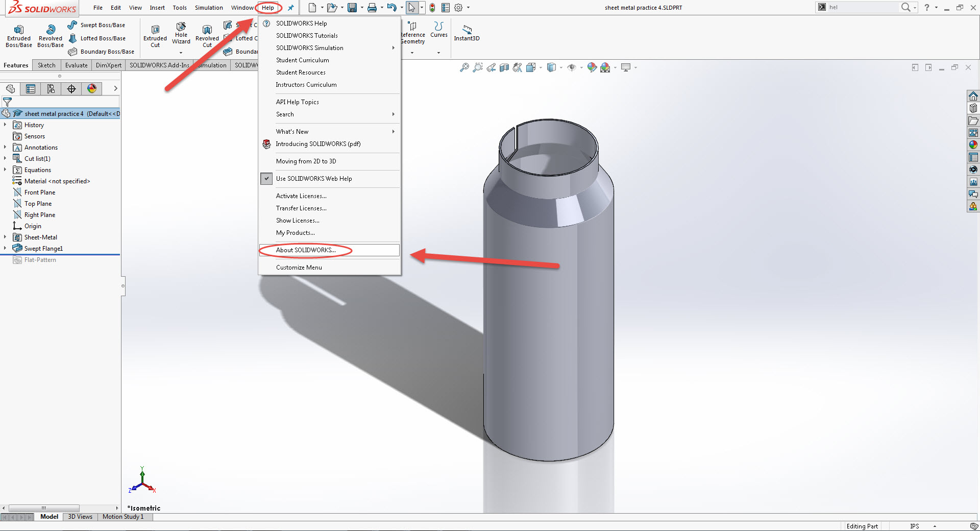This screenshot has height=531, width=980.
Task: Open the Motion Study 1 tab
Action: 123,517
